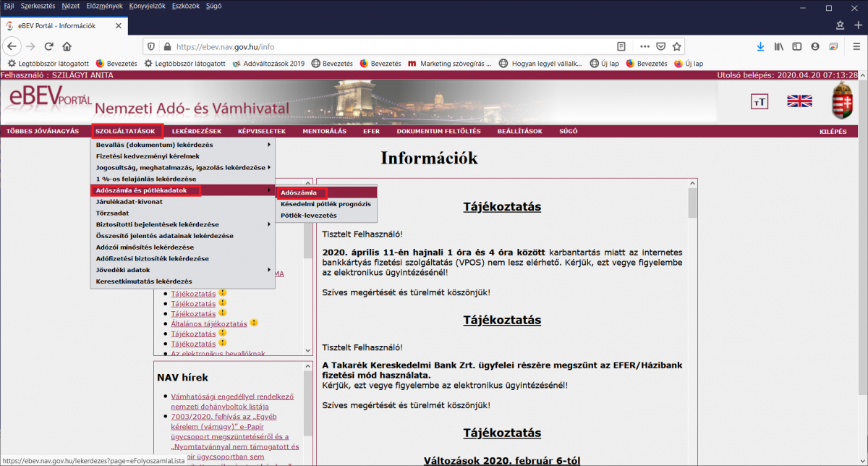This screenshot has height=466, width=868.
Task: Open the Szerkesztés browser menu
Action: tap(38, 6)
